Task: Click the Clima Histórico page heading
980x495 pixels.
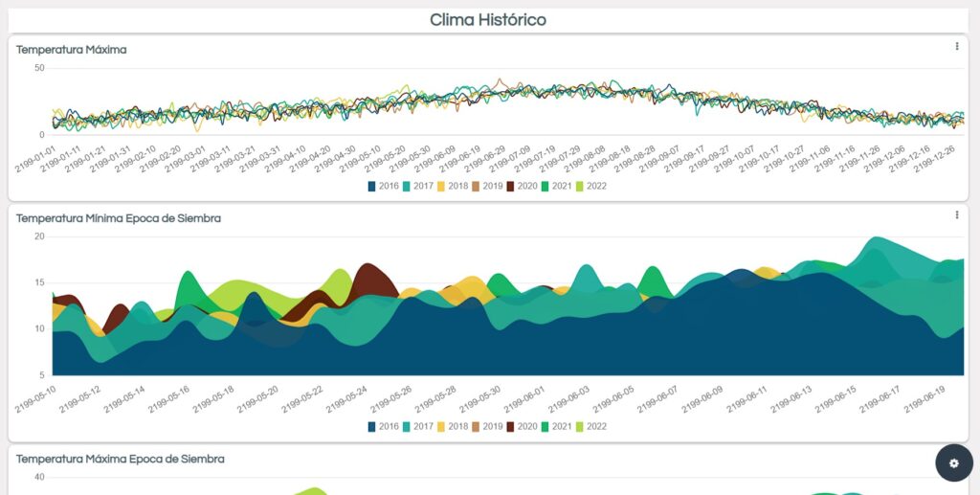Action: pos(488,20)
